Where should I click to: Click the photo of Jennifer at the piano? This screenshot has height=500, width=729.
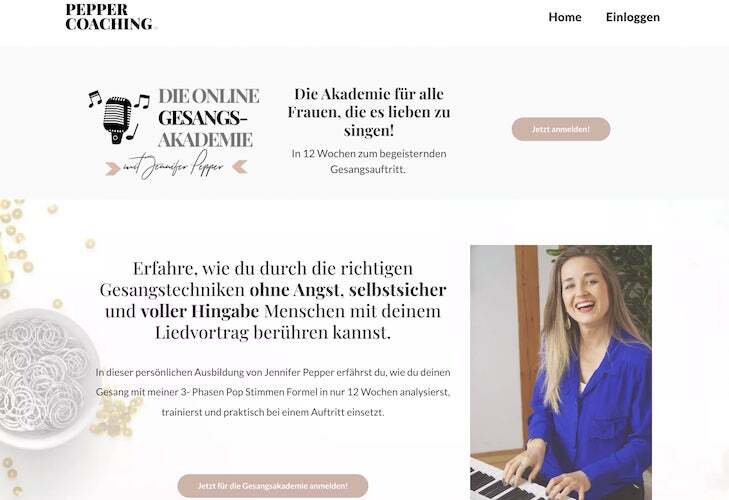(561, 372)
